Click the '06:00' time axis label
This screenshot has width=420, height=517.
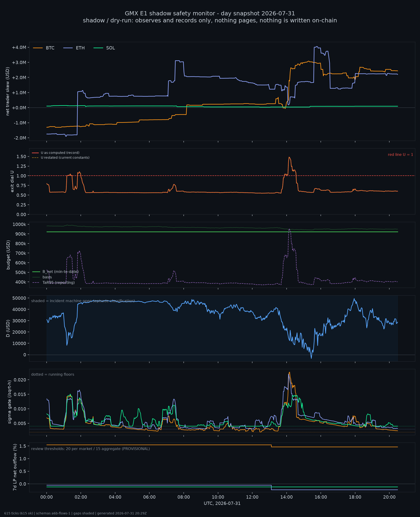coord(149,497)
